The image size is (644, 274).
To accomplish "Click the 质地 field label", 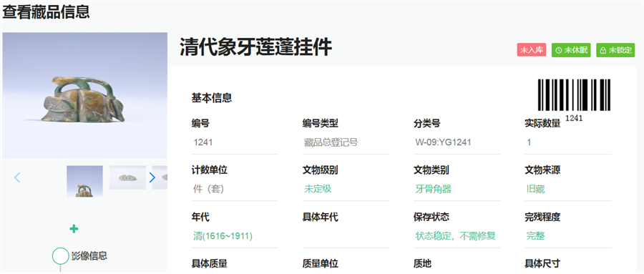I will pyautogui.click(x=422, y=264).
